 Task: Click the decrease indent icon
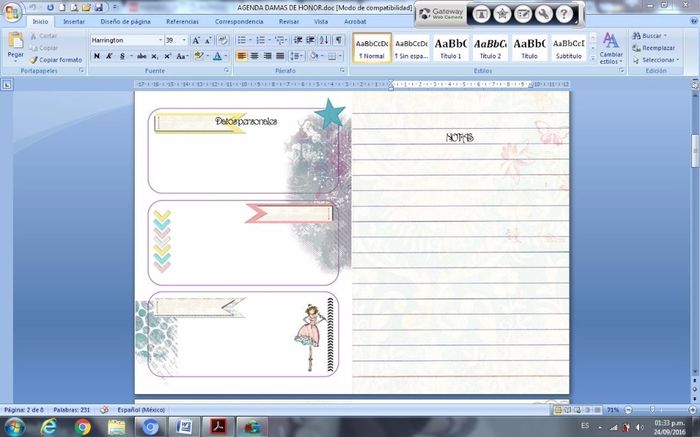pos(298,40)
